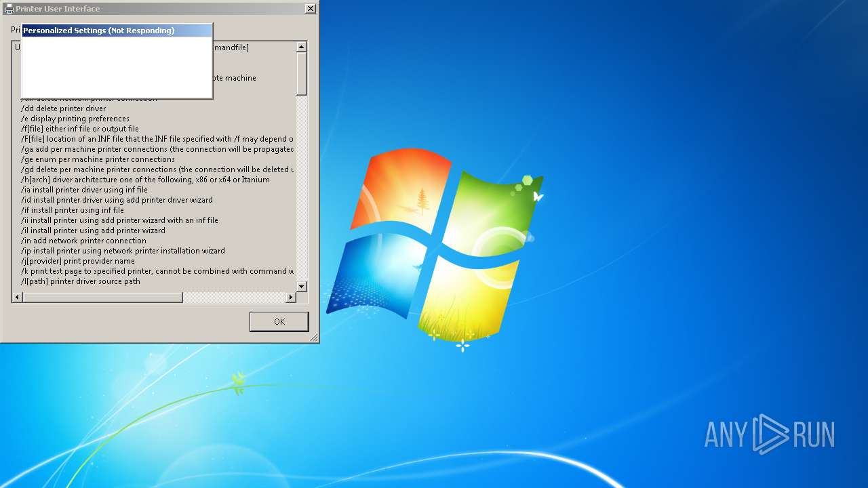Select the "/ia install printer driver using inf file" line
The image size is (868, 488).
coord(84,190)
